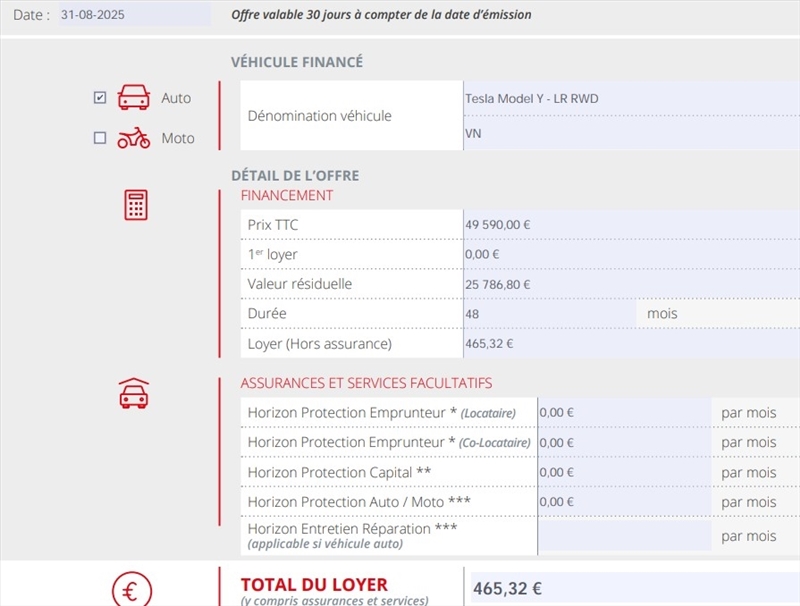Edit the VN vehicle type field
Viewport: 800px width, 606px height.
(632, 133)
